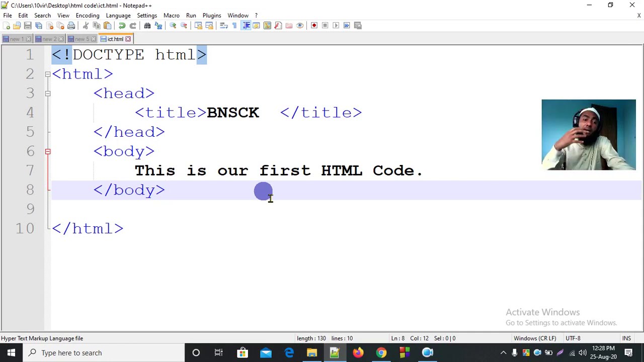The height and width of the screenshot is (362, 644).
Task: Click the Synchronize Vertical Scrolling icon
Action: (198, 26)
